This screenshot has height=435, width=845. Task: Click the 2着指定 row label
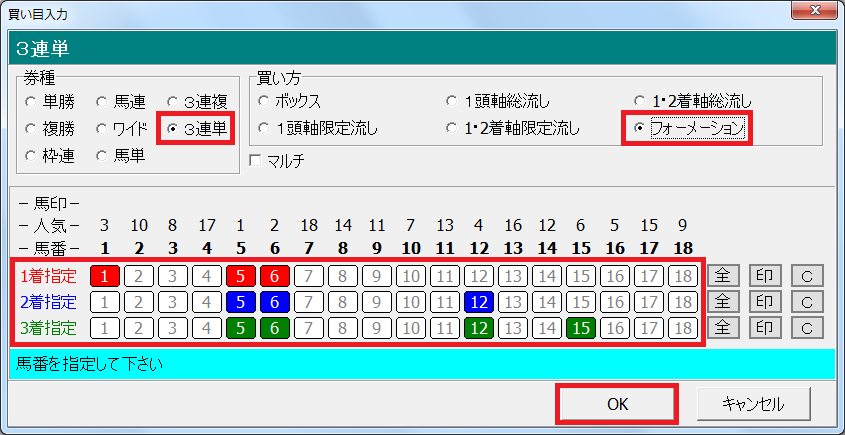pos(49,302)
